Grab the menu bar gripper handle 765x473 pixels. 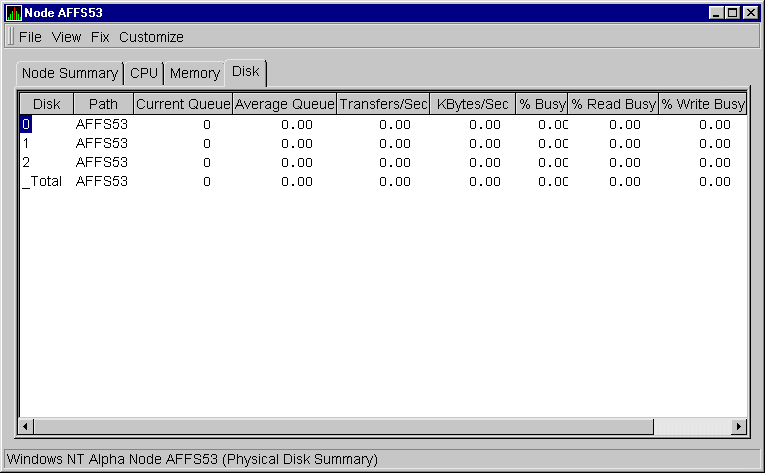(10, 37)
